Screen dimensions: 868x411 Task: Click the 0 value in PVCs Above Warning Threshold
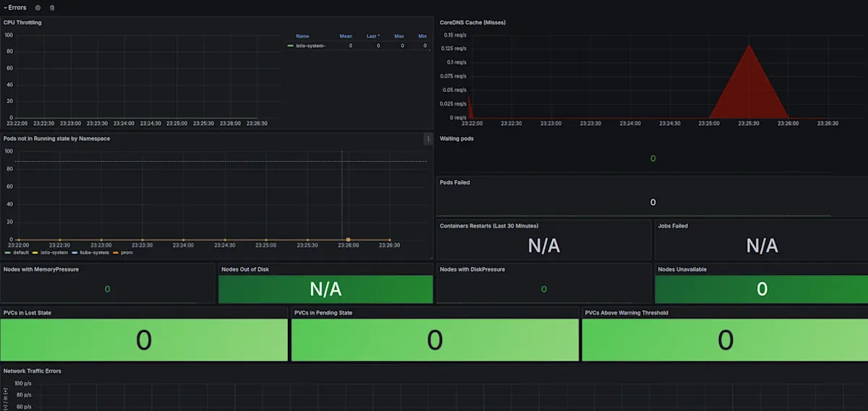(726, 340)
